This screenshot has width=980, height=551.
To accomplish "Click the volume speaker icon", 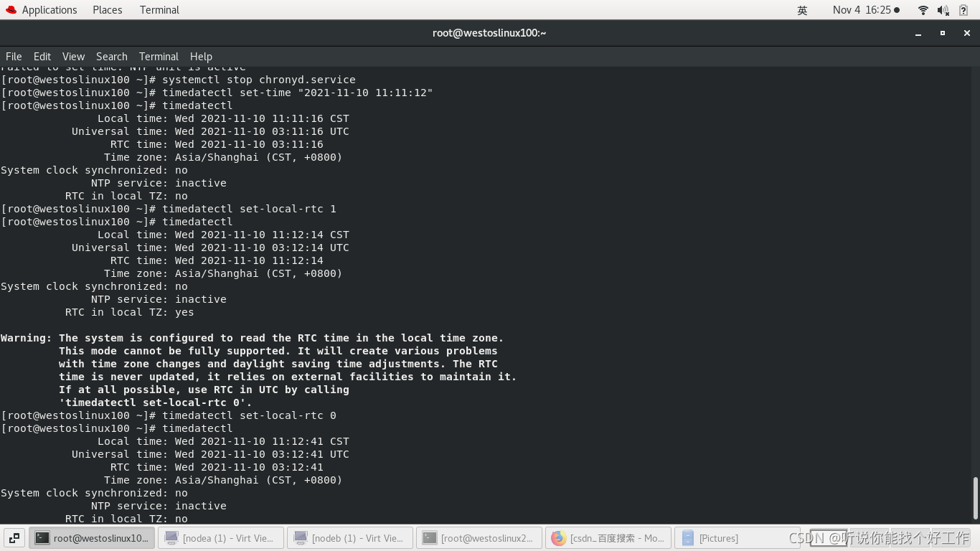I will [x=943, y=10].
